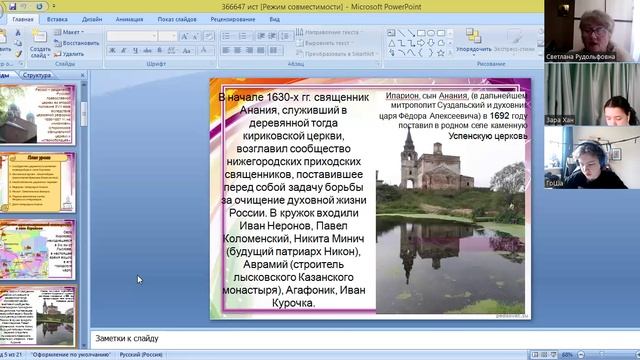640x360 pixels.
Task: Select the text box shape in gallery
Action: (x=391, y=33)
